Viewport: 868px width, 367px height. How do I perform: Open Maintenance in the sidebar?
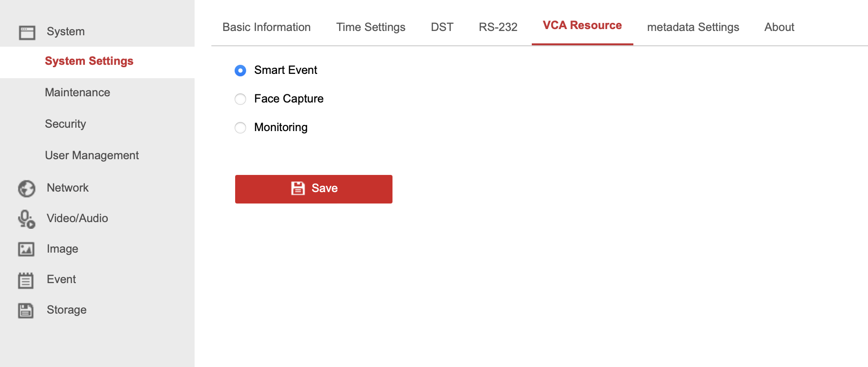[x=78, y=92]
